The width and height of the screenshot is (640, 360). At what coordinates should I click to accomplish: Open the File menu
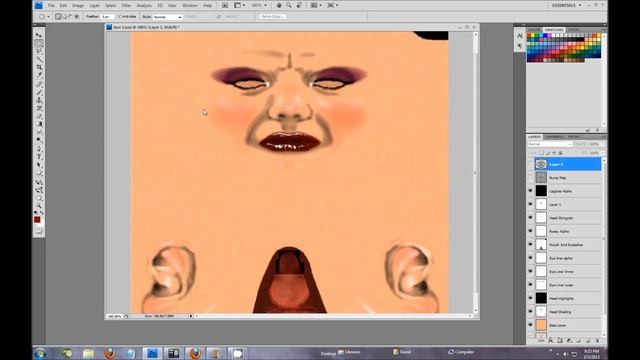point(51,6)
